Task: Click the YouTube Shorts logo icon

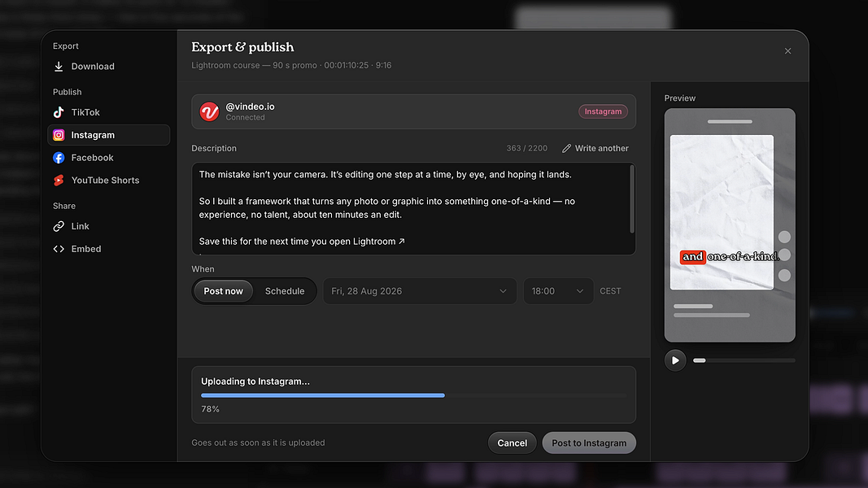Action: click(59, 181)
